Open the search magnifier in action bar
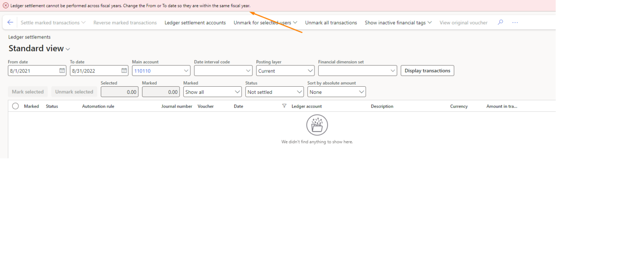 (x=500, y=23)
